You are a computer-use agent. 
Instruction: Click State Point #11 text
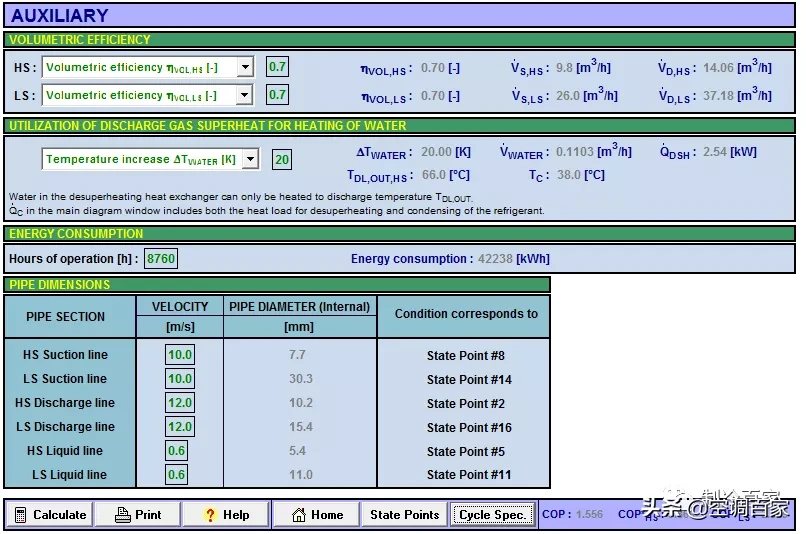pyautogui.click(x=469, y=475)
